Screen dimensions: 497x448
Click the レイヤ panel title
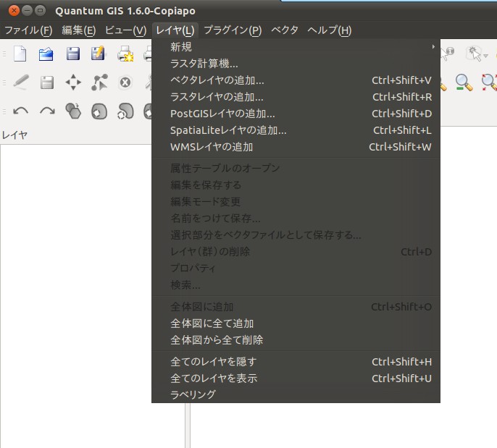[15, 135]
